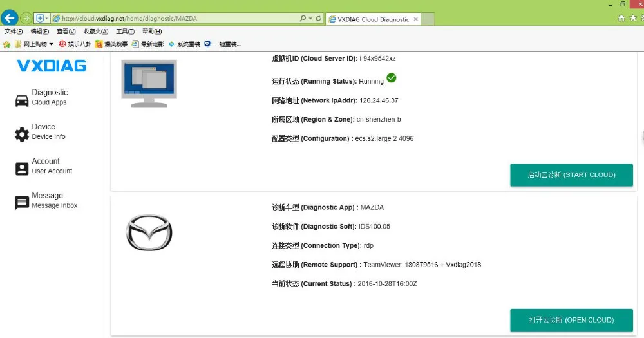Screen dimensions: 644x338
Task: Select TeamViewer ID 180879516 text
Action: pos(421,265)
